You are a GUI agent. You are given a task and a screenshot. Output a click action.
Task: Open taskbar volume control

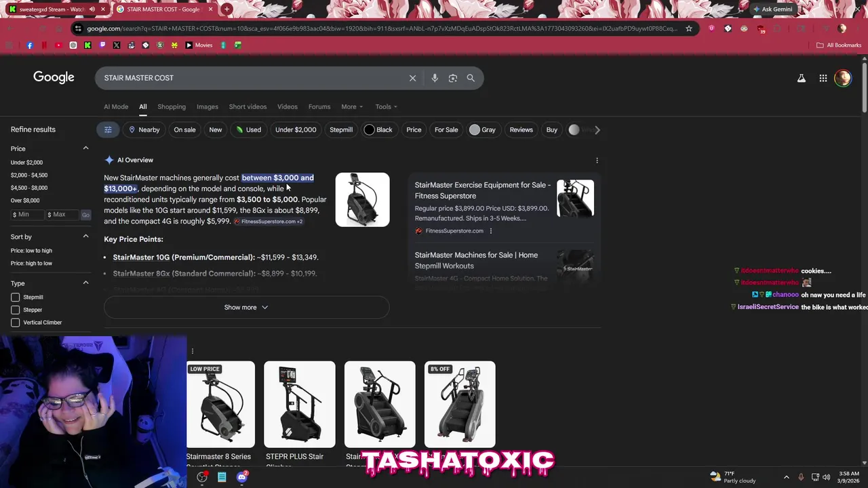826,477
